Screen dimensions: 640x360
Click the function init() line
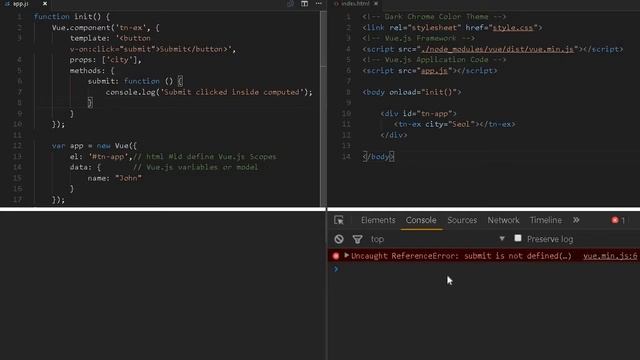click(x=72, y=17)
